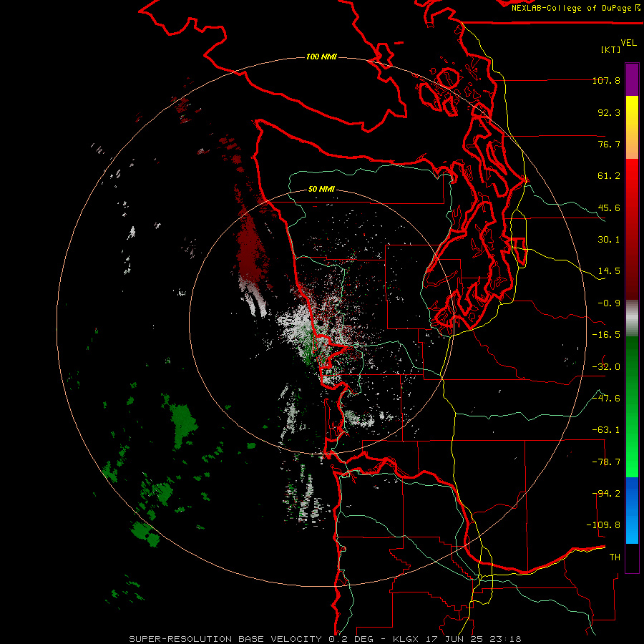Click the gray near-zero segment of the color bar
Screen dimensions: 644x644
(632, 318)
